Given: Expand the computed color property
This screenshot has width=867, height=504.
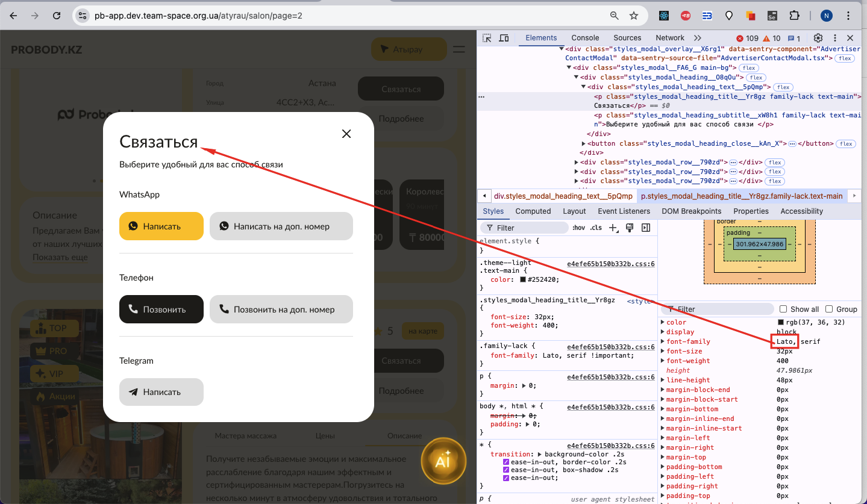Looking at the screenshot, I should (663, 322).
